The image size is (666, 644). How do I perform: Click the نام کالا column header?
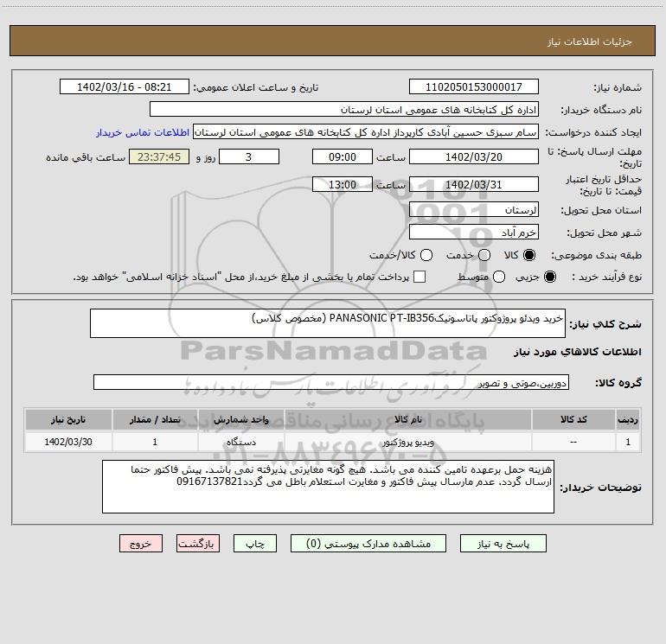click(407, 419)
